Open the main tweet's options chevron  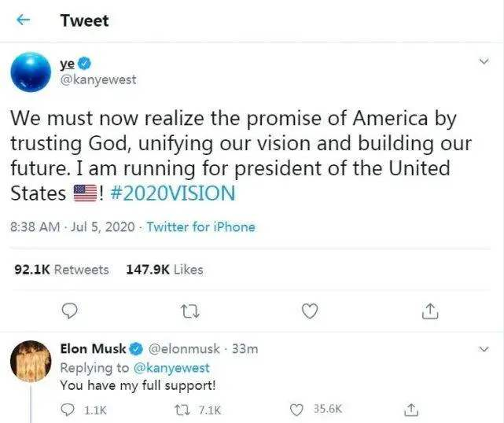click(485, 61)
